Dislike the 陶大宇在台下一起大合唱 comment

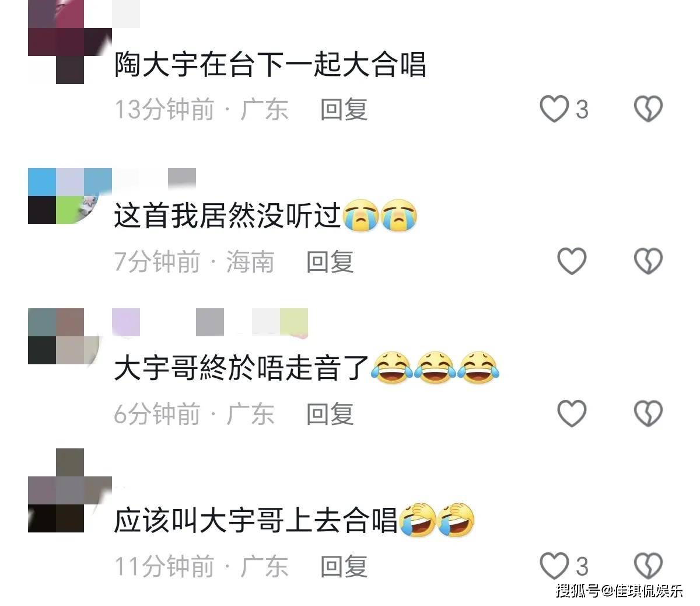(648, 109)
